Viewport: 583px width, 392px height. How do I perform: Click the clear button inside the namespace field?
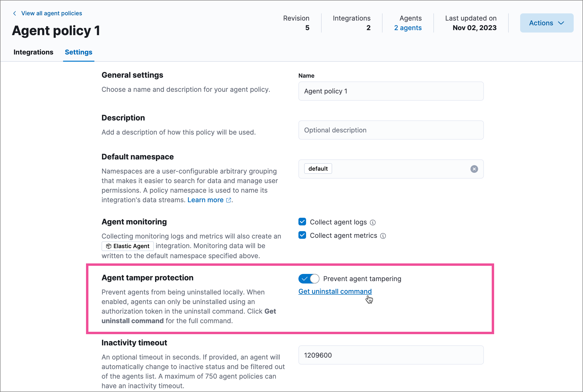[474, 169]
